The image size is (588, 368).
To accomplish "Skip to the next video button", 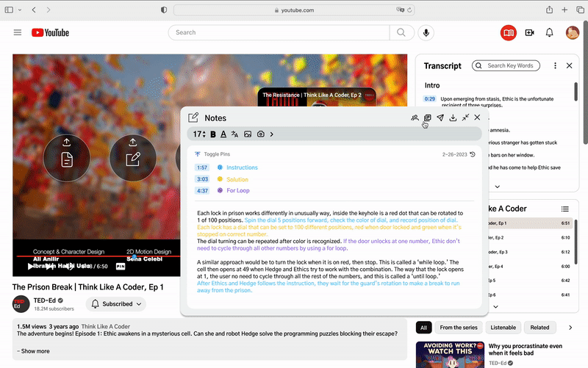I will pos(49,267).
